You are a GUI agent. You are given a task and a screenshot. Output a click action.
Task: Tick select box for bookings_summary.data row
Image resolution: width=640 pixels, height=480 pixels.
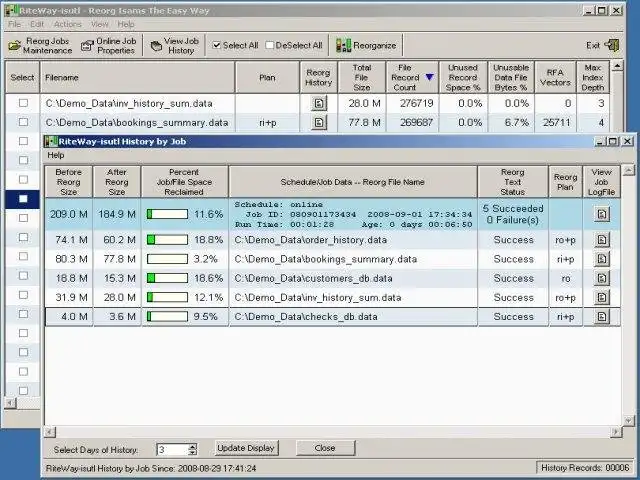23,122
